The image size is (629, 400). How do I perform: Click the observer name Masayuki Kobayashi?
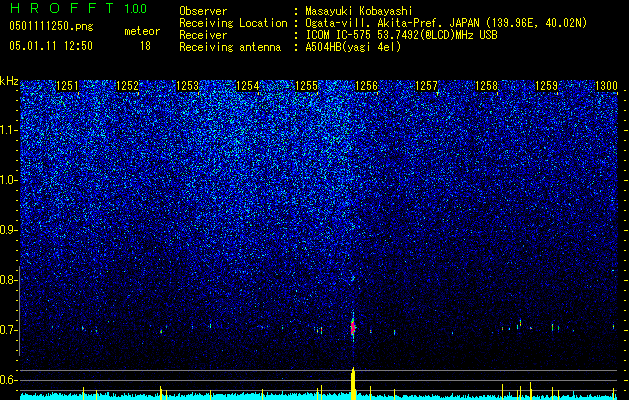coord(359,11)
